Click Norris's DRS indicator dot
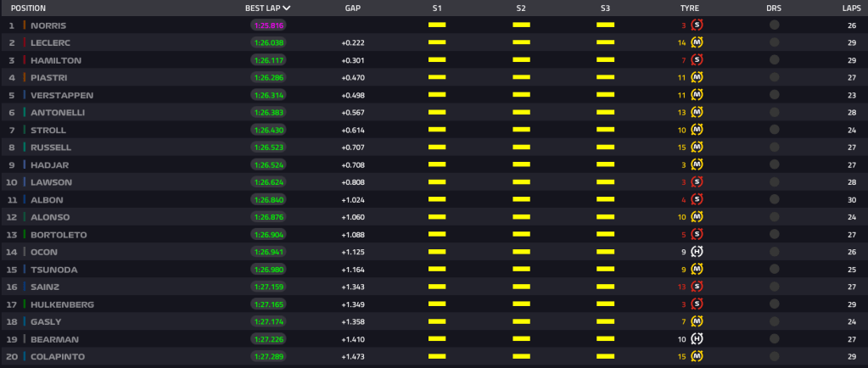 coord(774,25)
